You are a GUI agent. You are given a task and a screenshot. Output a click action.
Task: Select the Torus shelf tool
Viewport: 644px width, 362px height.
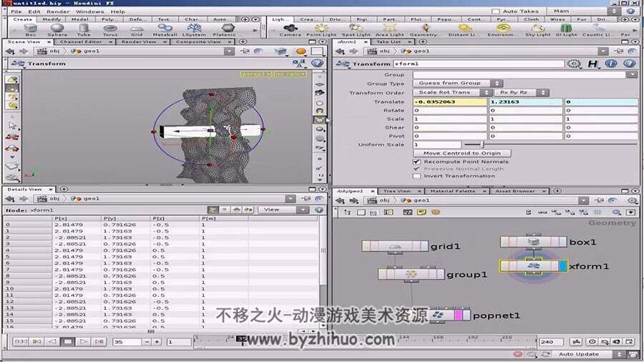[110, 29]
